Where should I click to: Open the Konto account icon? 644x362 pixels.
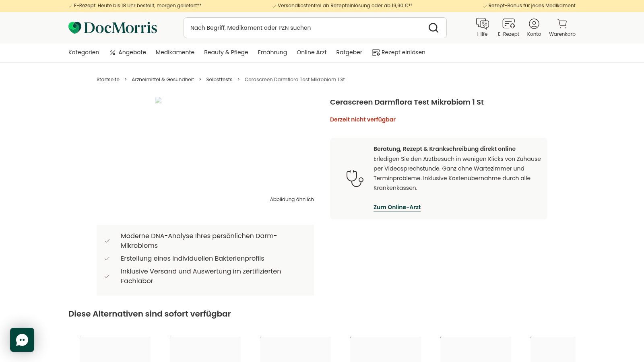pyautogui.click(x=534, y=24)
